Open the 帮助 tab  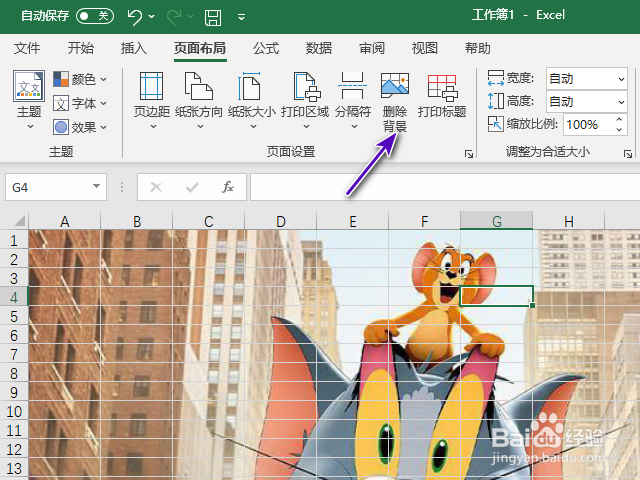point(478,48)
